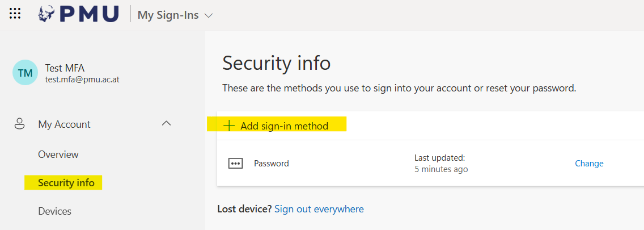Click the PMU logo
Image resolution: width=644 pixels, height=230 pixels.
coord(78,14)
